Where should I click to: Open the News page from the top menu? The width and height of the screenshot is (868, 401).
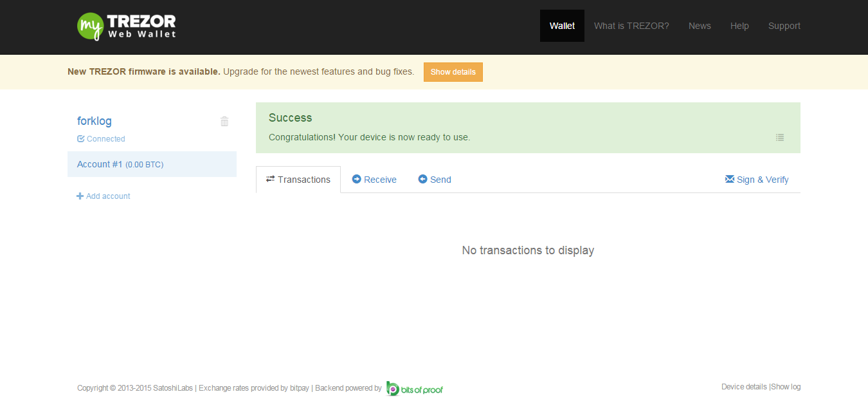click(700, 26)
